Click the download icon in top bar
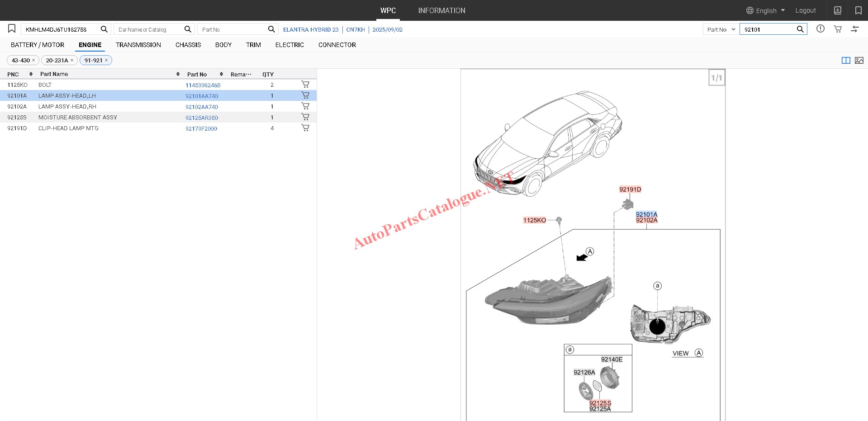Viewport: 868px width, 421px height. pyautogui.click(x=838, y=10)
